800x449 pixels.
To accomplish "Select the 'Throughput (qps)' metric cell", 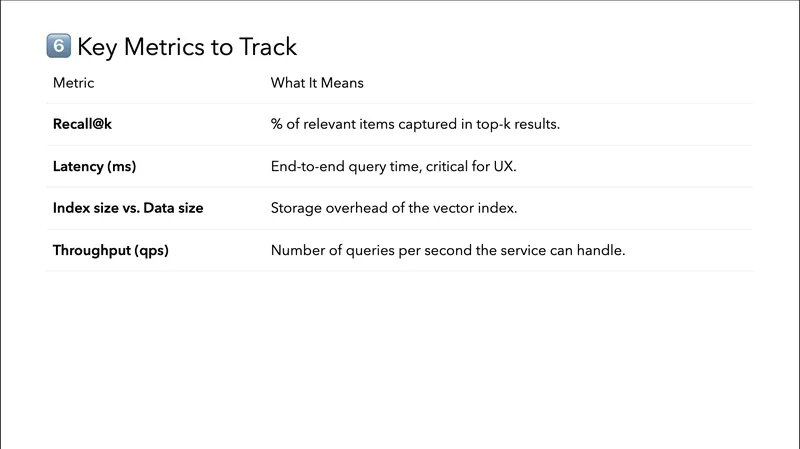I will 111,250.
